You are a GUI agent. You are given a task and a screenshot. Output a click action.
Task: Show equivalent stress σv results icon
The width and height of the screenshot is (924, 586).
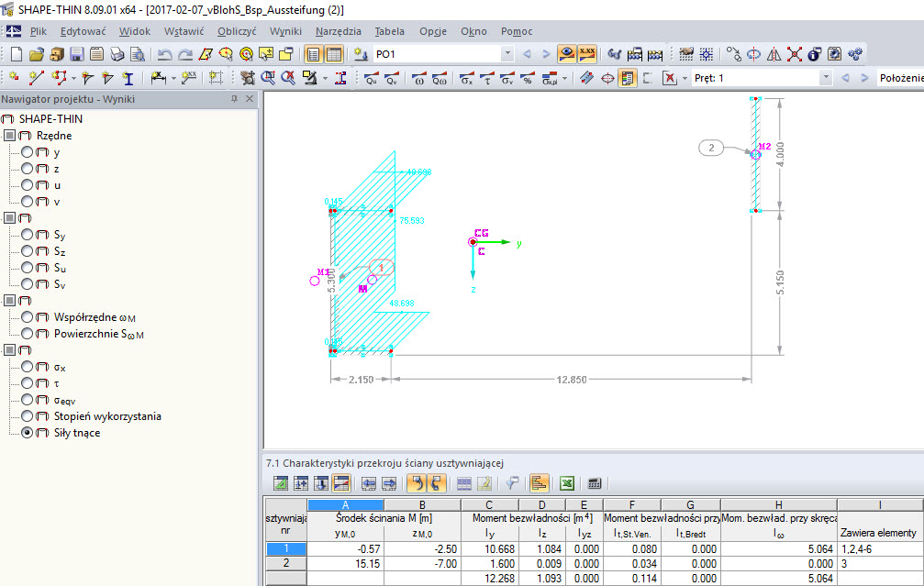pyautogui.click(x=507, y=78)
